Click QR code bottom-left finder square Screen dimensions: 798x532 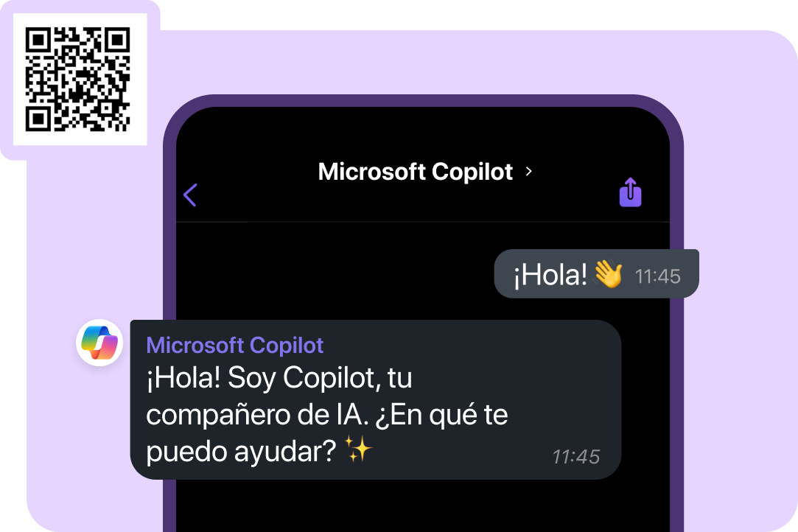point(38,119)
